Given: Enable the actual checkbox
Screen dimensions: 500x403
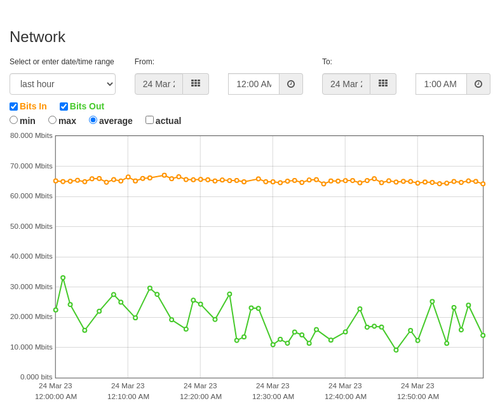Looking at the screenshot, I should [x=150, y=120].
